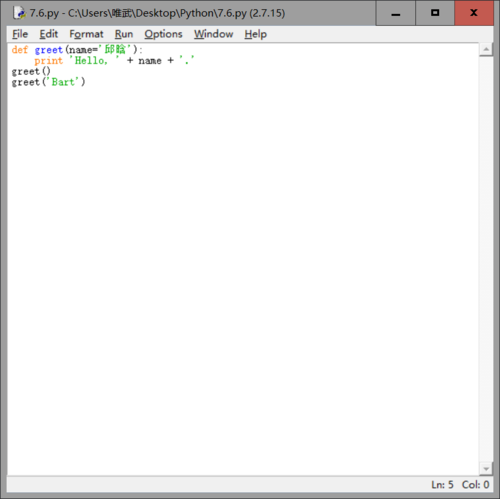Image resolution: width=500 pixels, height=499 pixels.
Task: Close the 7.6.py editor window
Action: click(474, 13)
